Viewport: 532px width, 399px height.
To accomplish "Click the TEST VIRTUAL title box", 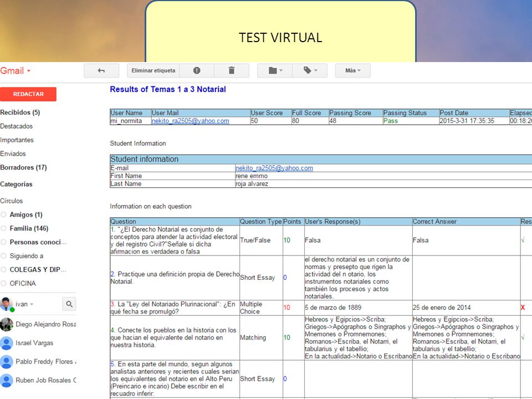I will point(280,31).
